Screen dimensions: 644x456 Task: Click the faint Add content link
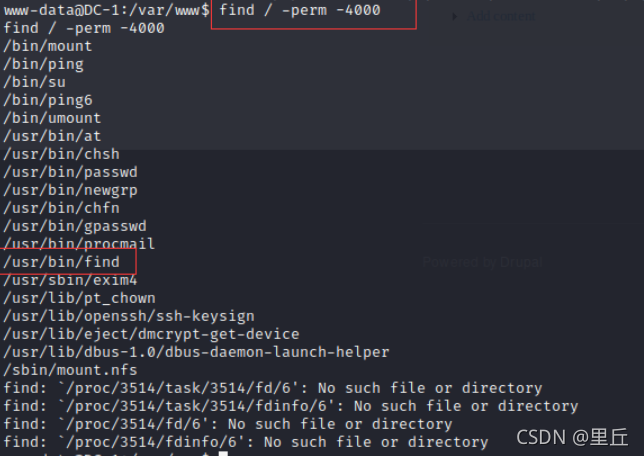[501, 16]
